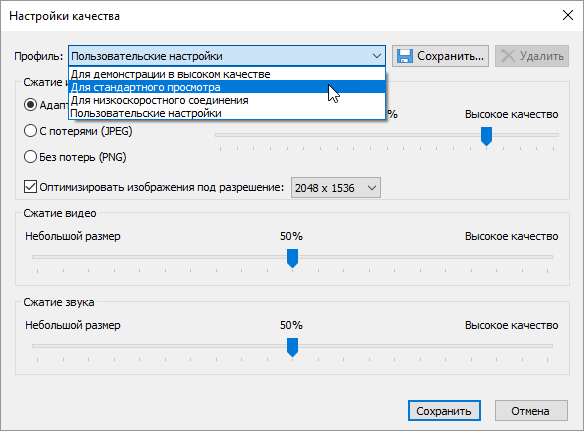Click the Профиль combo box field
584x431 pixels.
[226, 56]
